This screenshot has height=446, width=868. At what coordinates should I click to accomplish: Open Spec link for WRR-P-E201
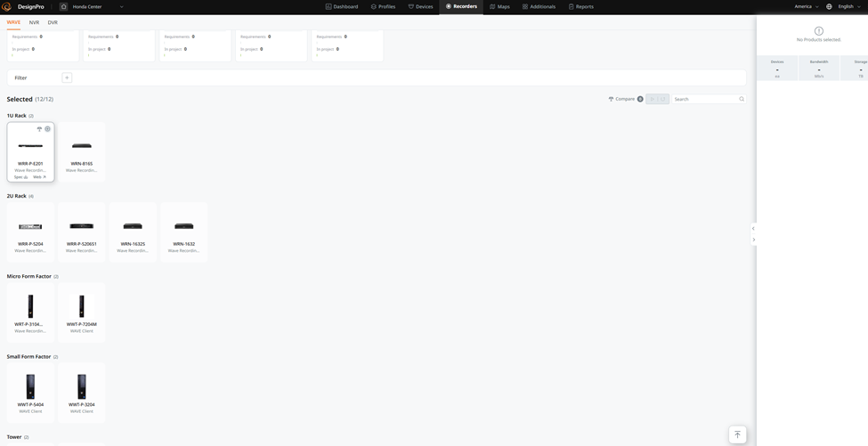(20, 177)
